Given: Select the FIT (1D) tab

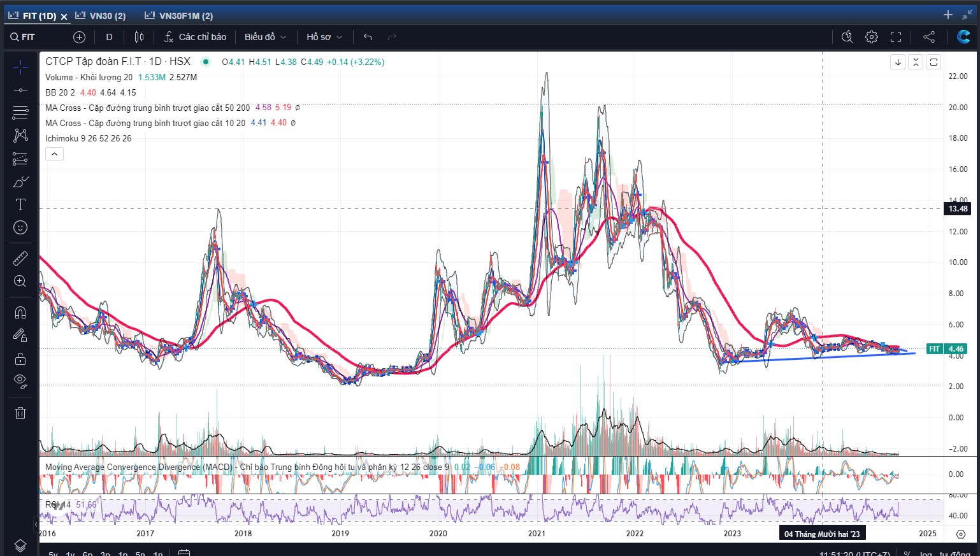Looking at the screenshot, I should [x=33, y=15].
